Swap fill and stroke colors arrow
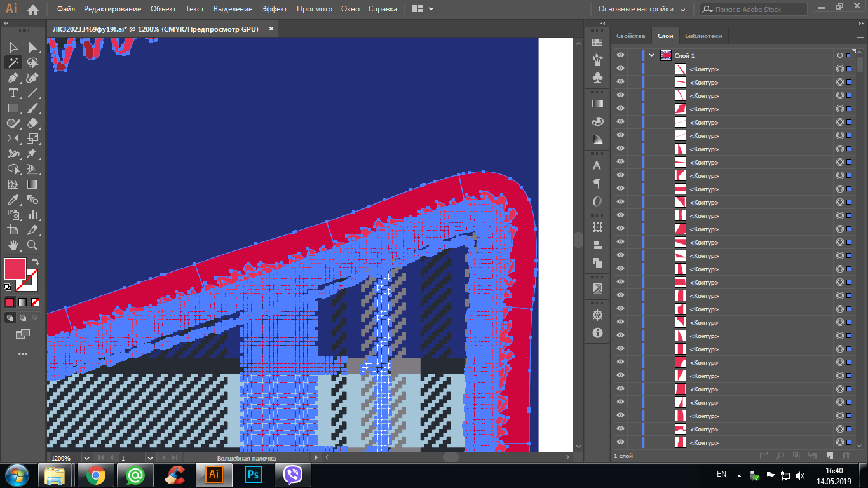Viewport: 868px width, 488px height. 36,262
